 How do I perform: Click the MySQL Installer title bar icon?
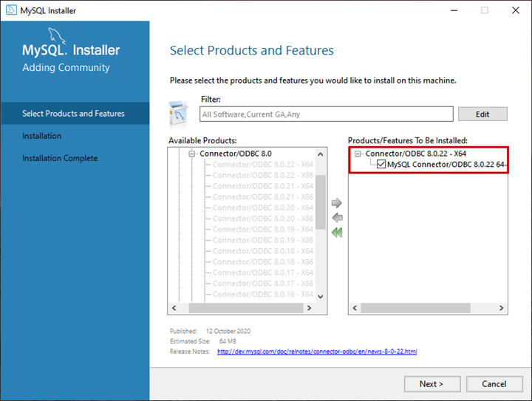click(x=11, y=10)
